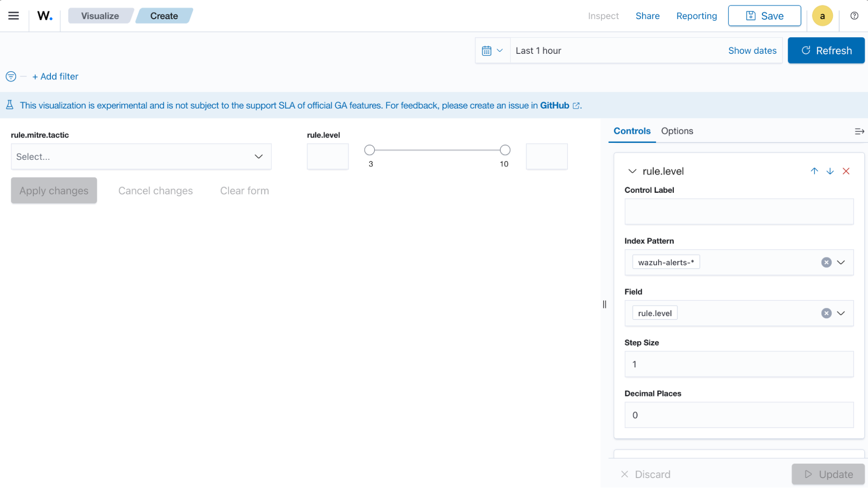Click the filter options icon beside Add filter
868x488 pixels.
[x=10, y=76]
